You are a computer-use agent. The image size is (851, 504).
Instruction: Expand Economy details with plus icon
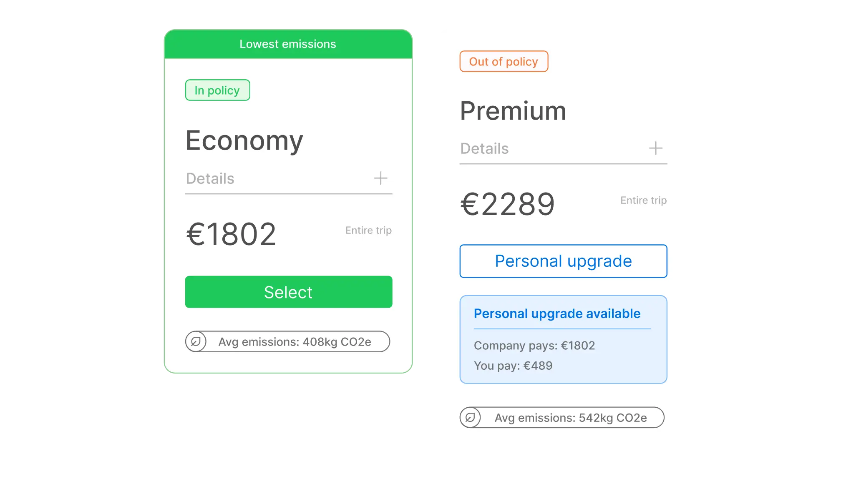tap(380, 178)
